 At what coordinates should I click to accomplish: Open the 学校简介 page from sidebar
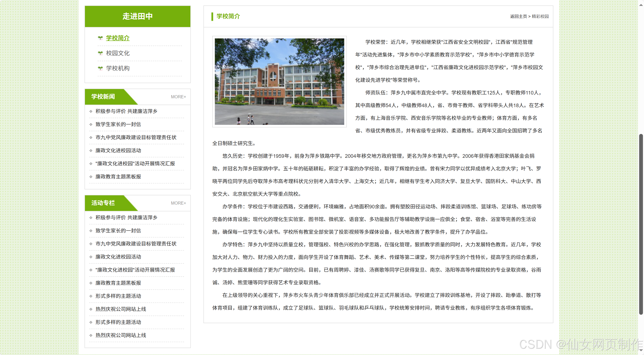click(x=117, y=38)
